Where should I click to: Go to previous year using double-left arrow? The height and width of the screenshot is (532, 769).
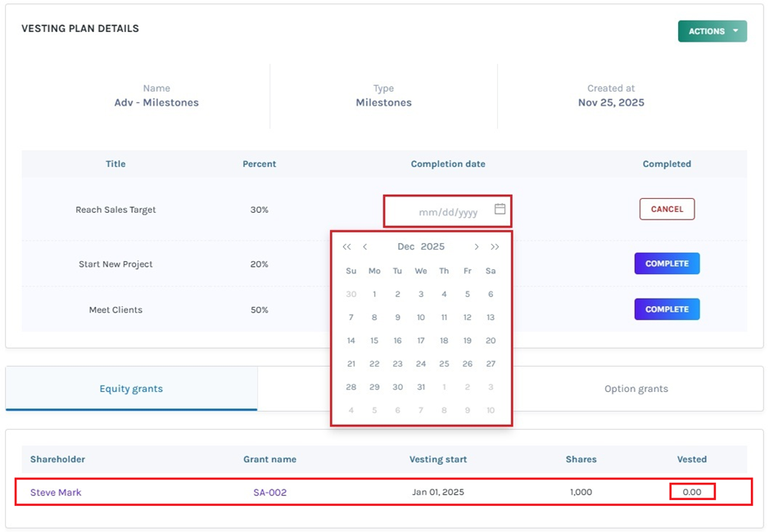(x=346, y=247)
